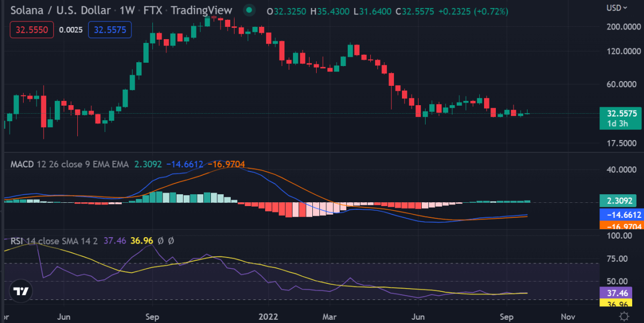Select the MACD 12 26 close 9 legend

pos(69,164)
